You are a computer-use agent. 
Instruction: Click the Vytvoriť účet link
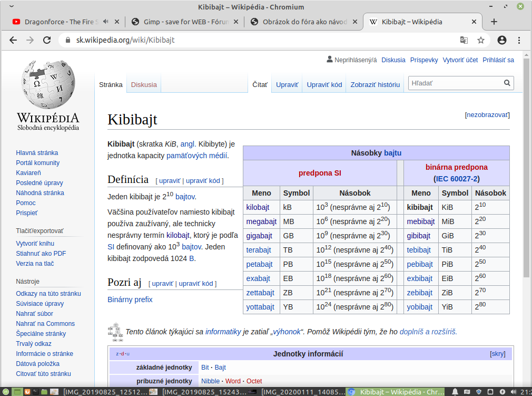[460, 60]
